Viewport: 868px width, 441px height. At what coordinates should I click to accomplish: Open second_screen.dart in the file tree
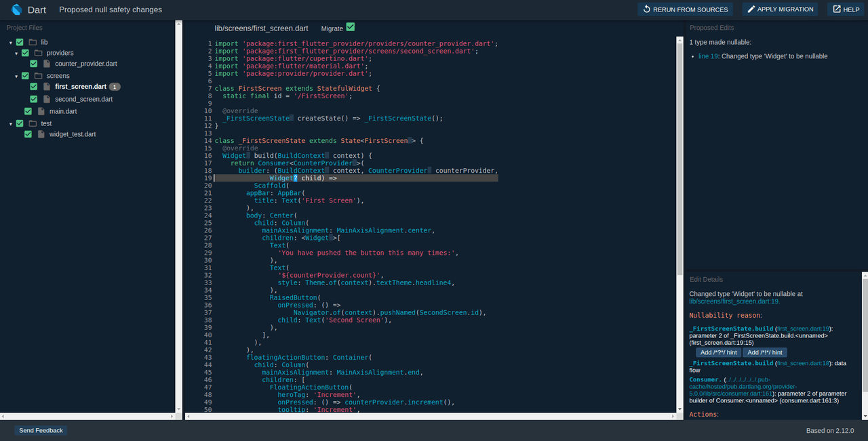pyautogui.click(x=83, y=99)
